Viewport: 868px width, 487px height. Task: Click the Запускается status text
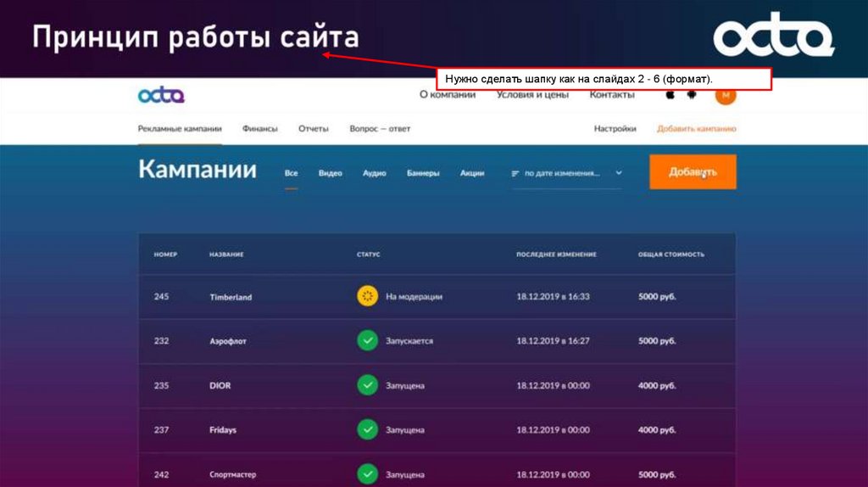409,341
